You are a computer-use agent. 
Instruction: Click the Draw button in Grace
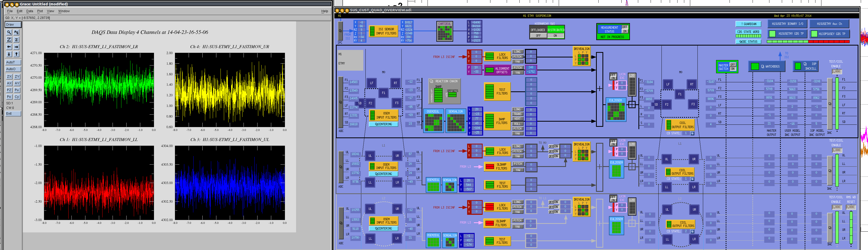tap(13, 25)
